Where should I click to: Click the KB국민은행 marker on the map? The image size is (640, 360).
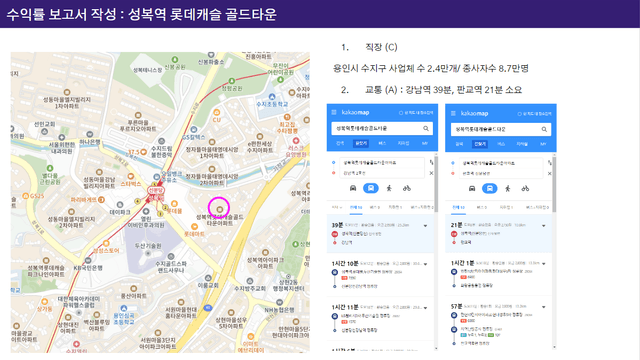pos(88,260)
